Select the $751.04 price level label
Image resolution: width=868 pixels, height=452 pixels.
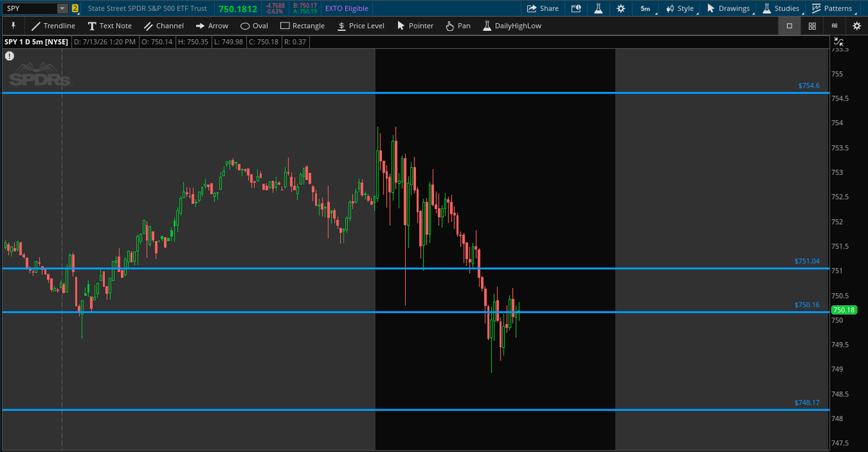coord(807,261)
